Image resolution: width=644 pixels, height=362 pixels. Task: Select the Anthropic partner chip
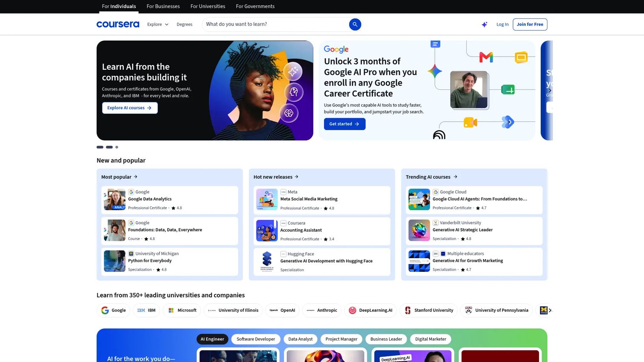tap(322, 310)
